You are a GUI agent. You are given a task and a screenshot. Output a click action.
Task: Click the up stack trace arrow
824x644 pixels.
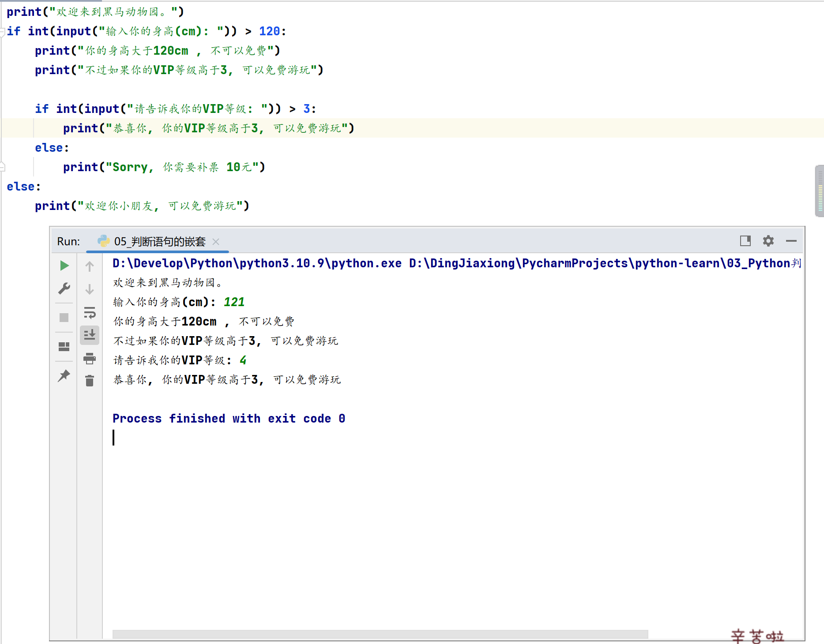point(90,266)
